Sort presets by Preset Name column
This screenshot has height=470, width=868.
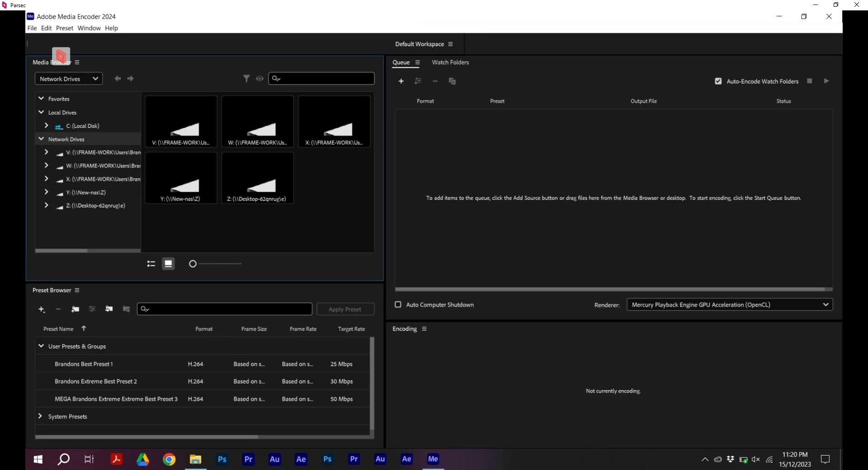pos(58,329)
